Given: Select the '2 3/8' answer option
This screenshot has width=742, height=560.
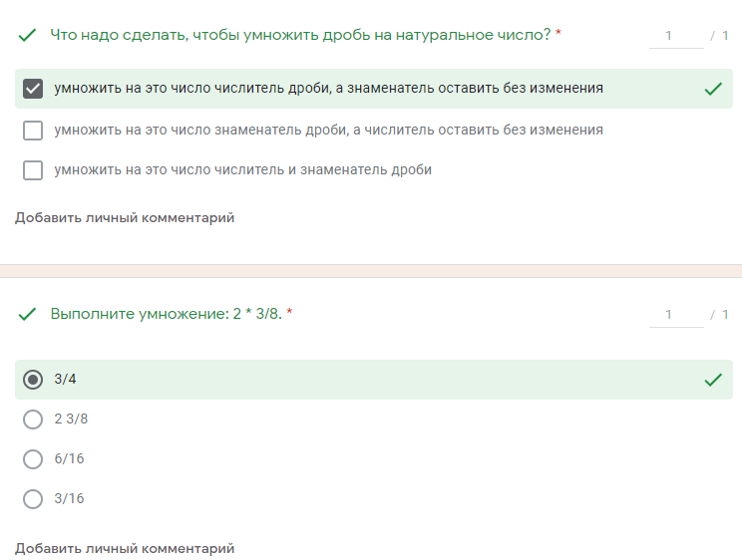Looking at the screenshot, I should click(33, 420).
